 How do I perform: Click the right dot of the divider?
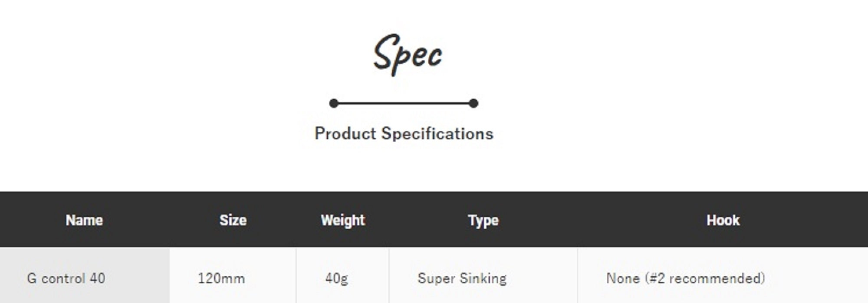pos(473,103)
